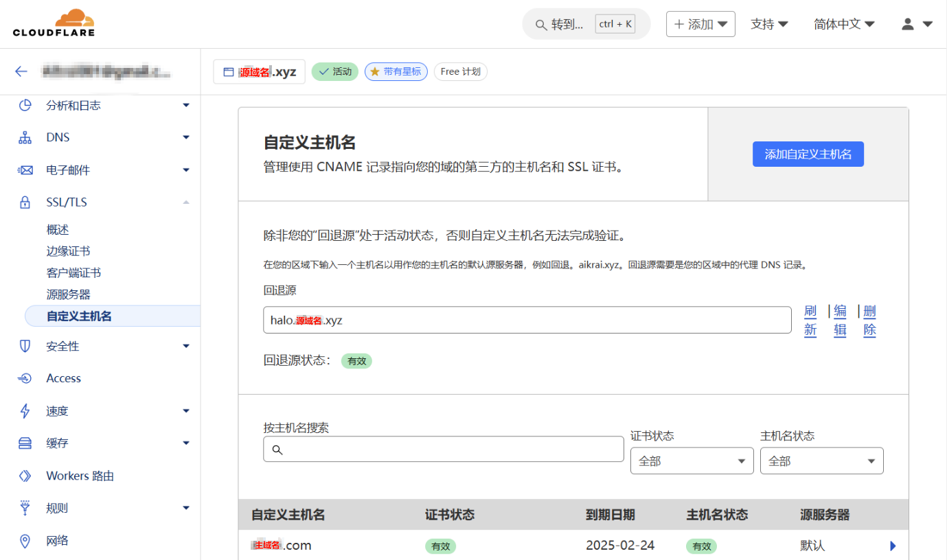Open the 主机名状态 dropdown
Viewport: 947px width, 560px height.
[x=821, y=460]
